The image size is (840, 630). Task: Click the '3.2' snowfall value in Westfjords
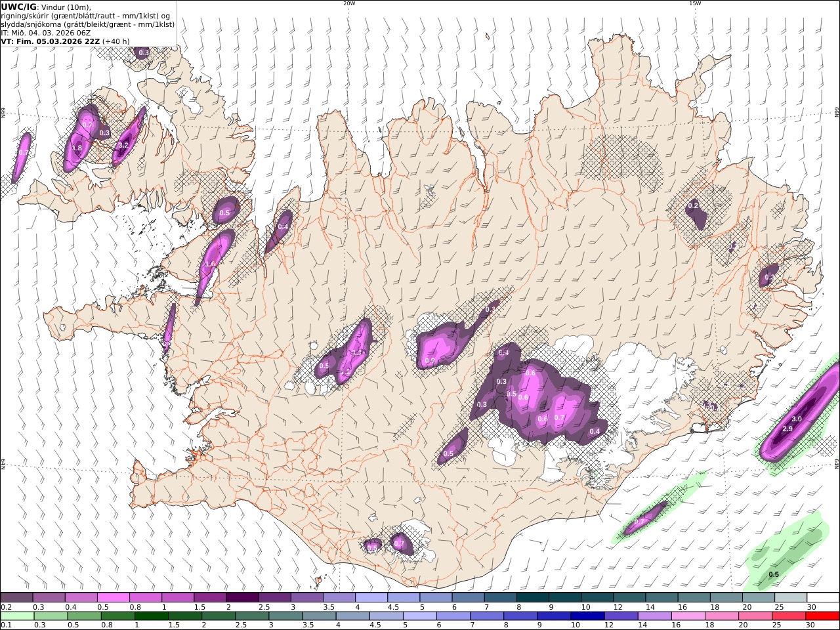click(123, 145)
